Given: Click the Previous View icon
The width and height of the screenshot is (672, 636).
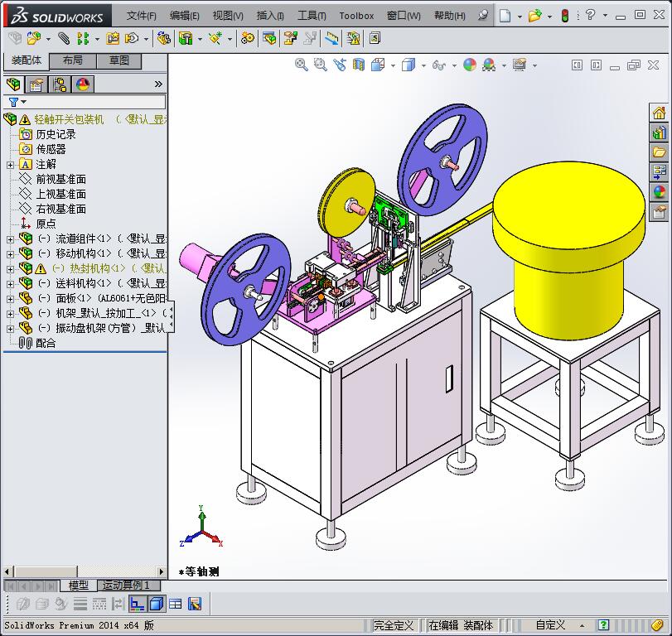Looking at the screenshot, I should (340, 65).
